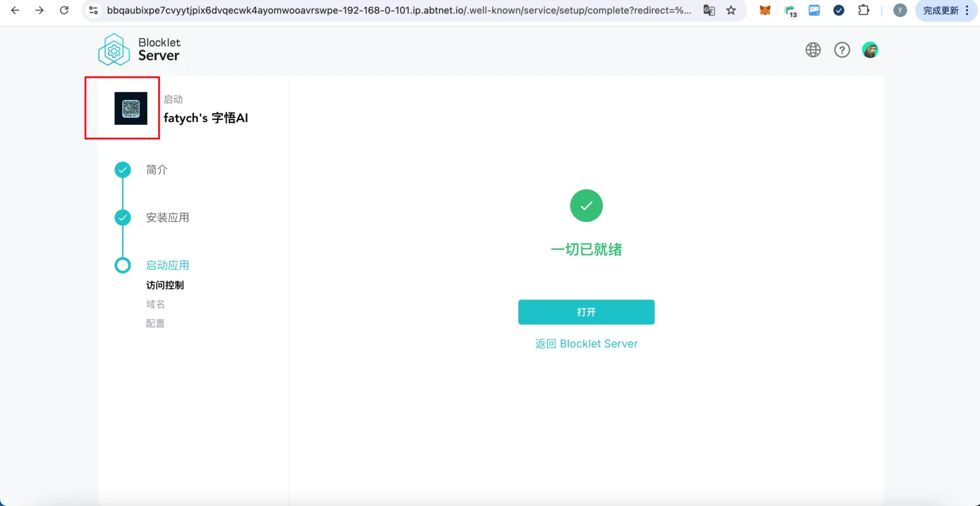The image size is (980, 506).
Task: Bookmark this page with the star
Action: (731, 10)
